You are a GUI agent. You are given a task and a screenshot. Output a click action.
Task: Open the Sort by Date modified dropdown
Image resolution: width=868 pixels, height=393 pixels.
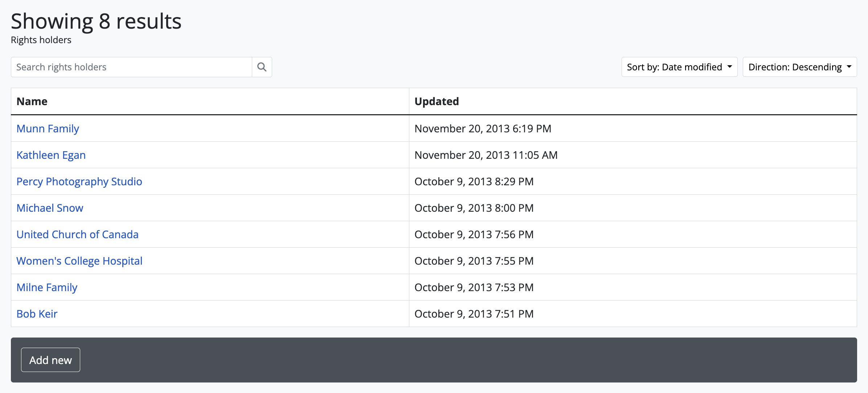(x=679, y=67)
